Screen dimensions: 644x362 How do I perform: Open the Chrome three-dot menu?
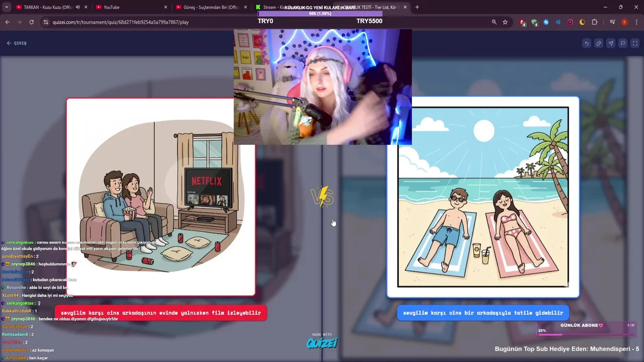636,22
